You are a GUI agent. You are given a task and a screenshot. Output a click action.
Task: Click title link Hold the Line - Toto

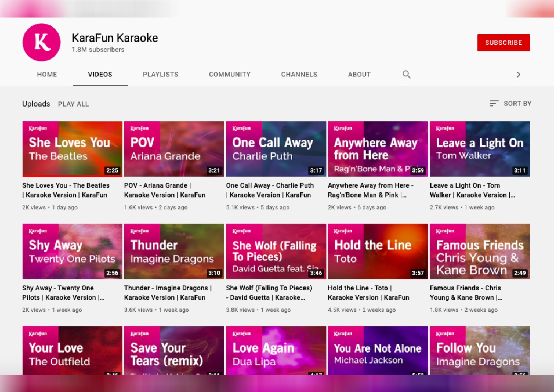(x=368, y=292)
